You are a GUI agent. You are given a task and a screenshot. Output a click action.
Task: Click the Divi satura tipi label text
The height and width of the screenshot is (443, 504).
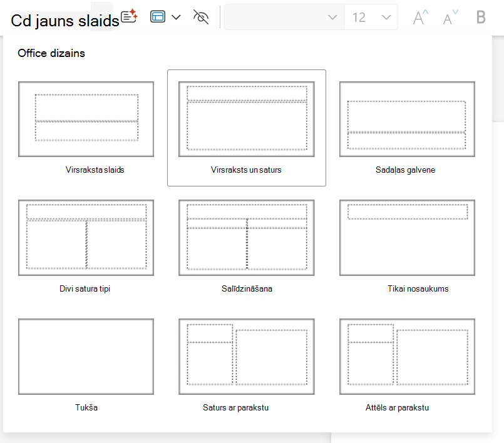[85, 288]
